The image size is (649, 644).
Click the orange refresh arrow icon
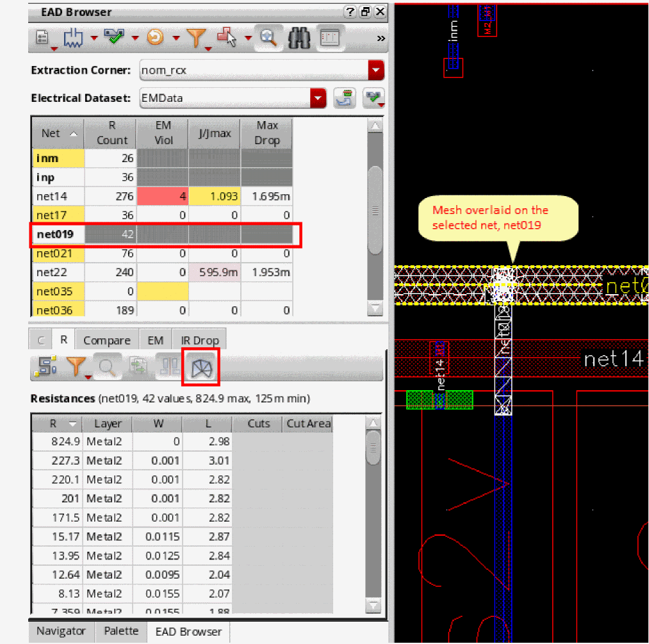pyautogui.click(x=154, y=38)
